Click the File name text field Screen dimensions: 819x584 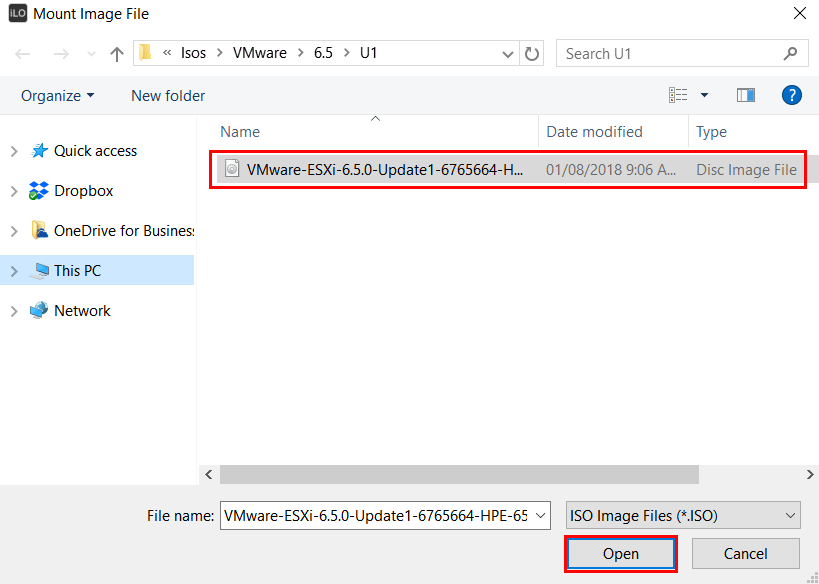378,516
